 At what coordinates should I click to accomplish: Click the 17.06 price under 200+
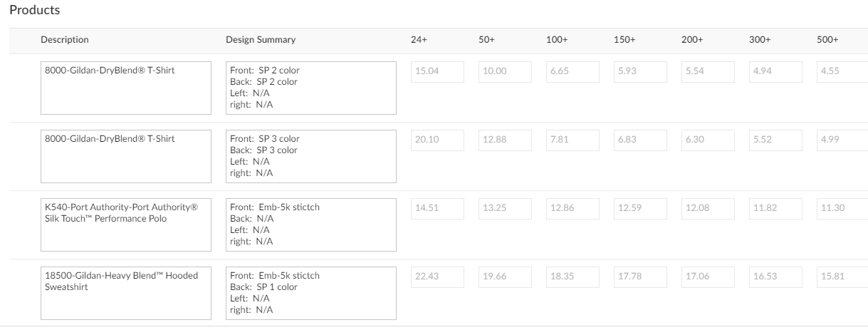tap(708, 277)
